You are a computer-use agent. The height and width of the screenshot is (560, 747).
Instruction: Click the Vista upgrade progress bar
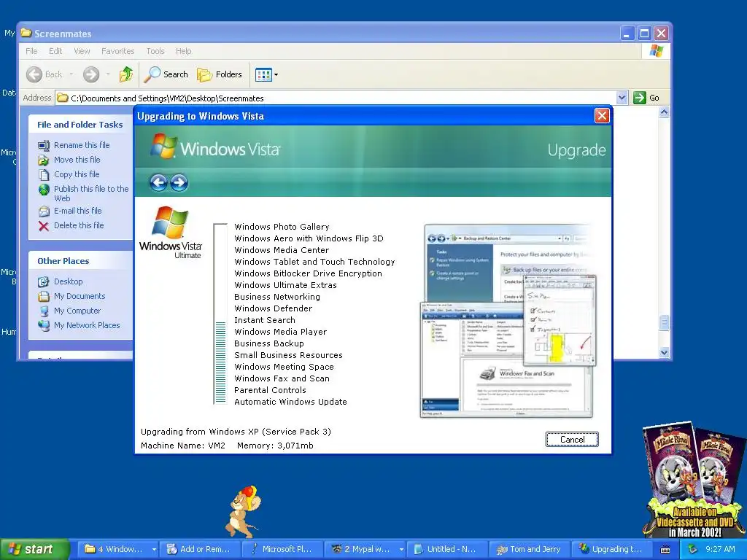click(220, 314)
